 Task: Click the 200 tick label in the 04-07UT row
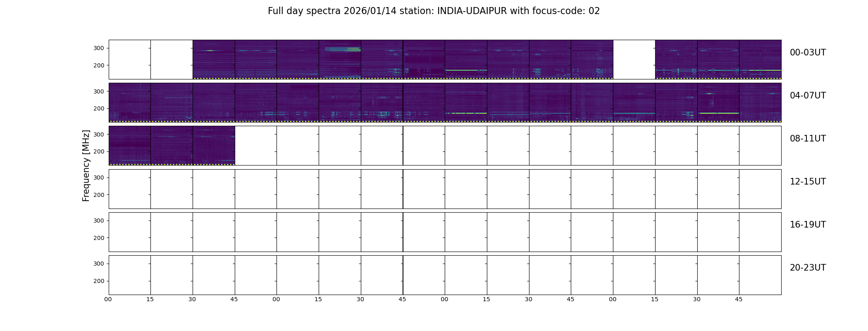click(x=99, y=108)
